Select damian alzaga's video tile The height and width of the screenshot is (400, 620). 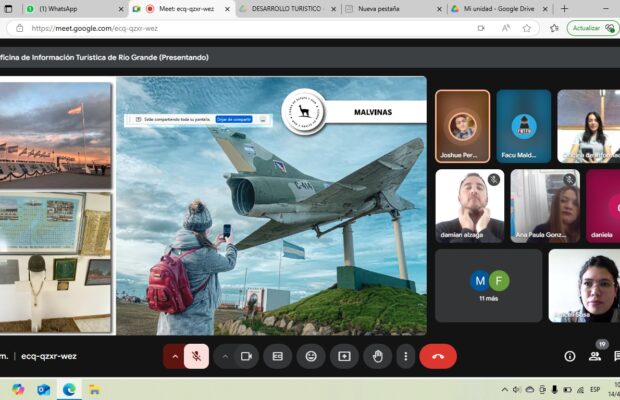[470, 206]
